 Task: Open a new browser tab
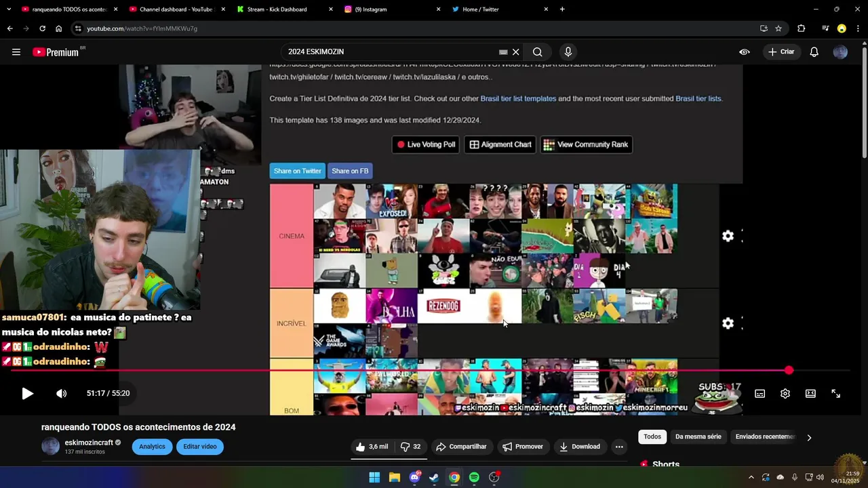click(x=562, y=9)
